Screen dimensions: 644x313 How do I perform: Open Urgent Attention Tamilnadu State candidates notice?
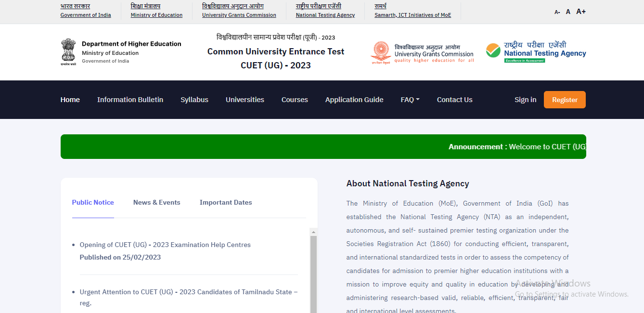tap(189, 298)
